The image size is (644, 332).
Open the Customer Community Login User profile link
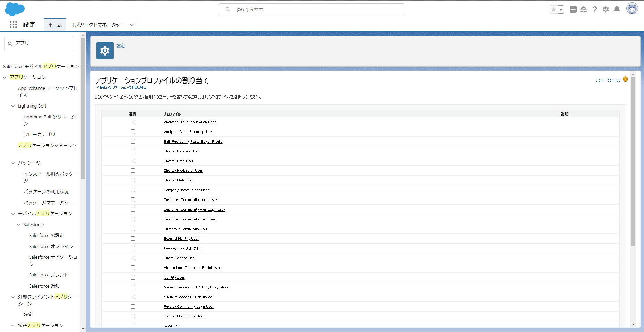click(190, 200)
